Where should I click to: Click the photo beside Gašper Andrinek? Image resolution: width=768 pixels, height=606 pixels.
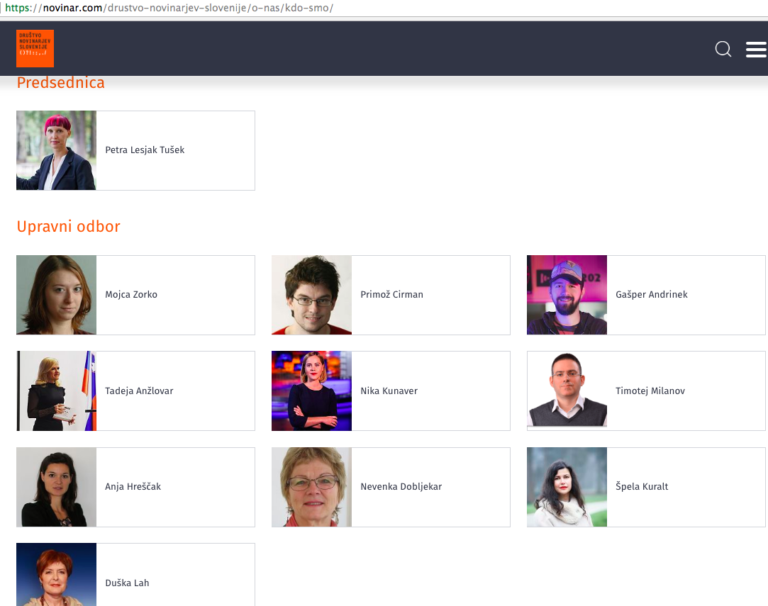567,295
